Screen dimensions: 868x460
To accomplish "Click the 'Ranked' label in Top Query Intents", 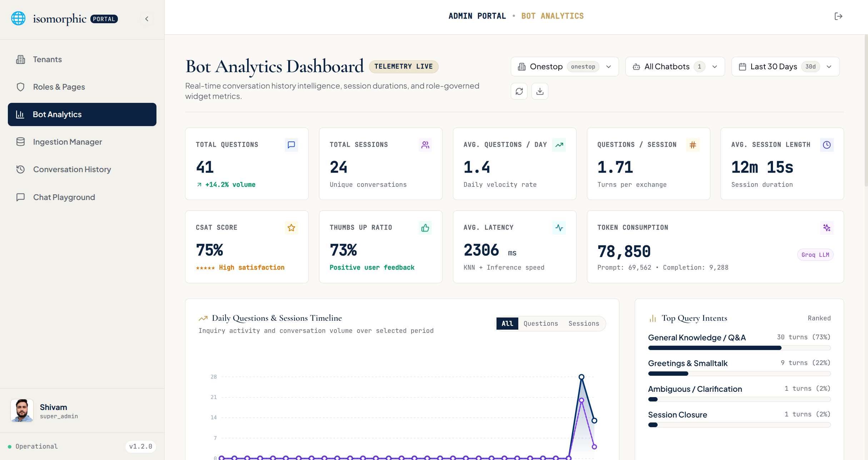I will [x=819, y=318].
